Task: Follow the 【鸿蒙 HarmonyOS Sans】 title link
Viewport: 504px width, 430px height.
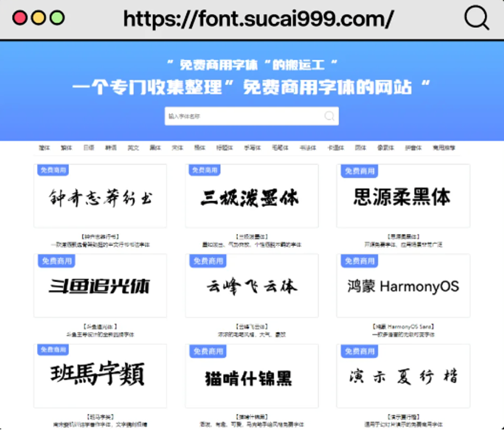Action: click(x=404, y=327)
